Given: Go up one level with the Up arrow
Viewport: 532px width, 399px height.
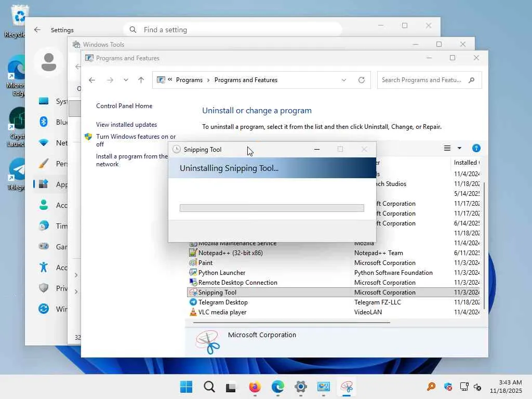Looking at the screenshot, I should coord(141,80).
